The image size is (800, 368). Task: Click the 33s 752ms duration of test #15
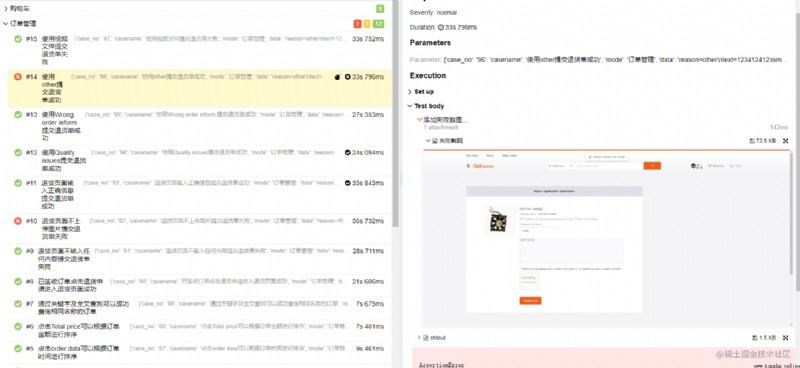tap(368, 39)
